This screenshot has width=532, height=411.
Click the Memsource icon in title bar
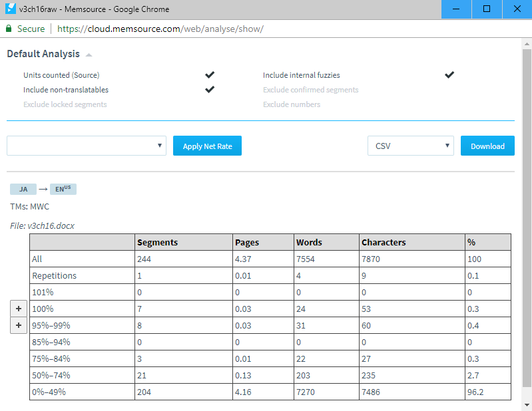coord(9,9)
